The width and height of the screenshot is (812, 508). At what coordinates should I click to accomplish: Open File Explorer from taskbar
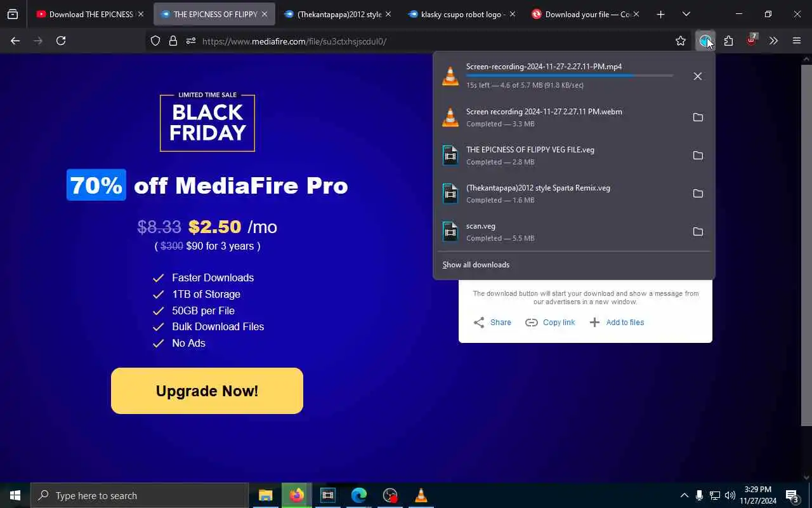click(265, 495)
